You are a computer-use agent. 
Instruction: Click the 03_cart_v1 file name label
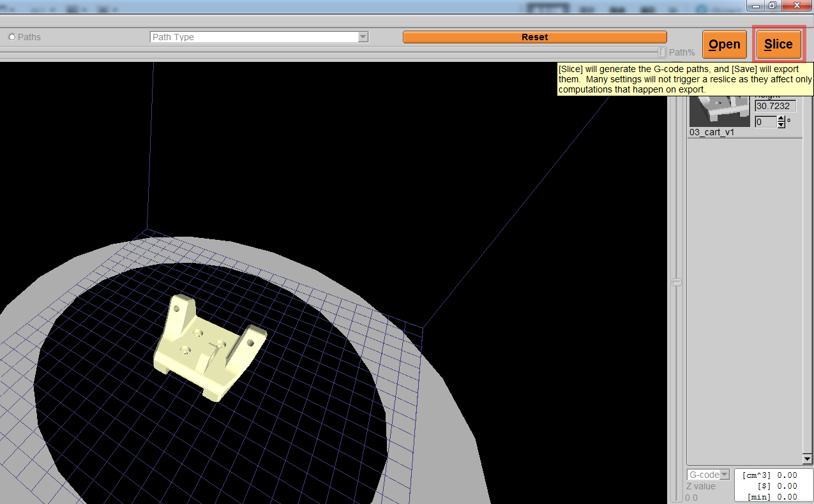pos(712,132)
